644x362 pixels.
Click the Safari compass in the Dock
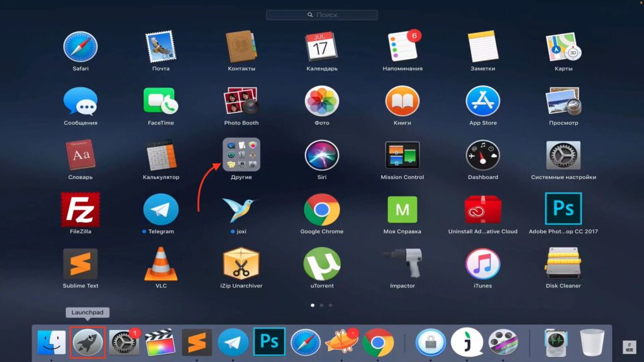point(306,342)
